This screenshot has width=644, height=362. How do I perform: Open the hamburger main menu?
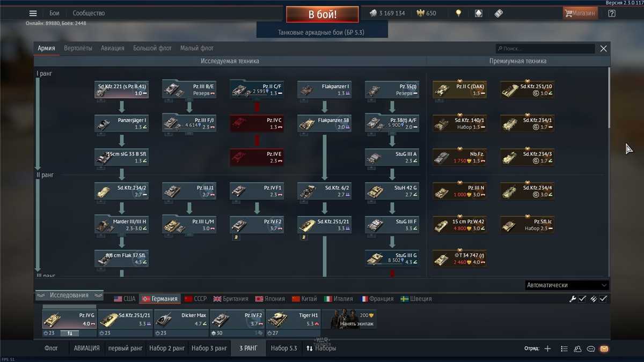click(33, 13)
